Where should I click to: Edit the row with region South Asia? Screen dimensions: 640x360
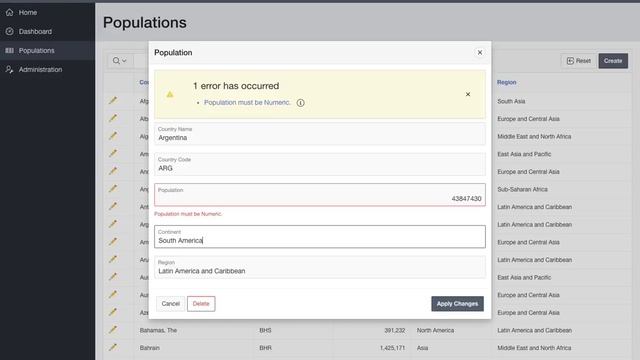coord(113,101)
